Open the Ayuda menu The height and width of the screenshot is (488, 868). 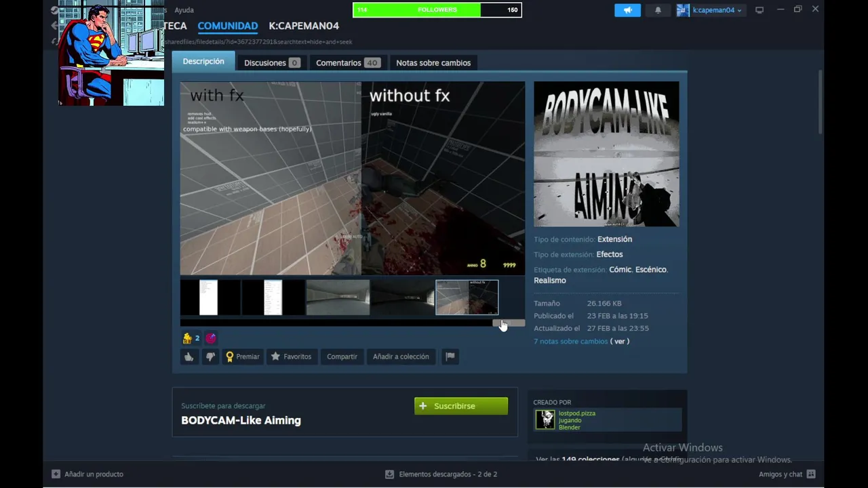pos(184,10)
